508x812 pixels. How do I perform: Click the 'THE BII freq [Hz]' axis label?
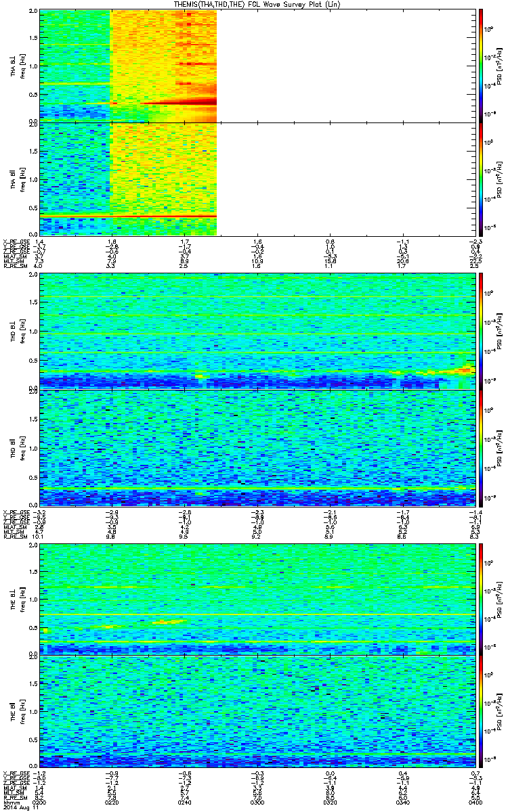pyautogui.click(x=17, y=711)
